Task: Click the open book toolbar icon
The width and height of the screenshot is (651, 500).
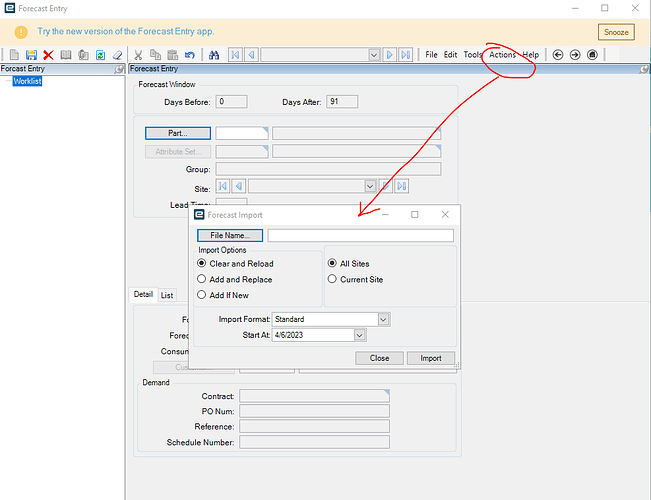Action: tap(66, 55)
